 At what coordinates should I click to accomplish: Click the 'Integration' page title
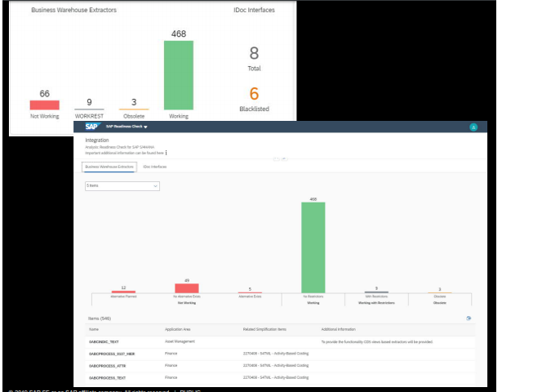(97, 140)
